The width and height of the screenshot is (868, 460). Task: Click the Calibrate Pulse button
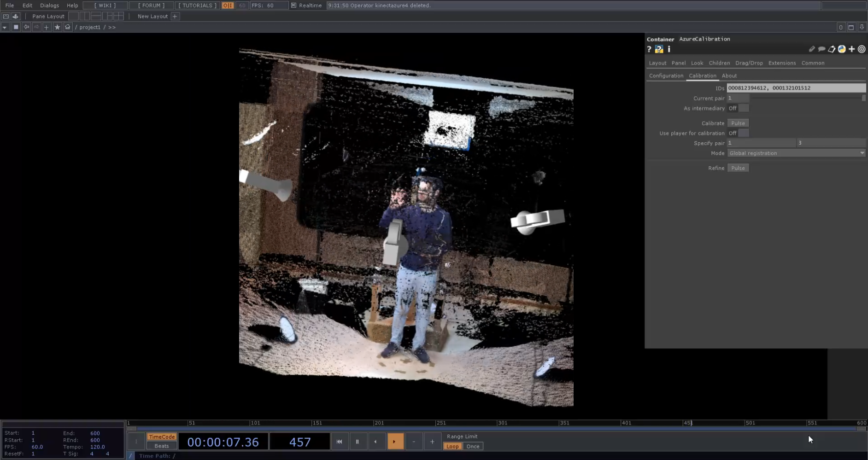[738, 123]
